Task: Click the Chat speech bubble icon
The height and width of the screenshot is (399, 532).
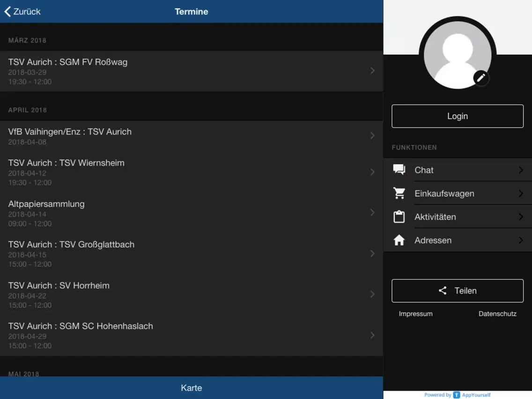Action: pyautogui.click(x=399, y=170)
